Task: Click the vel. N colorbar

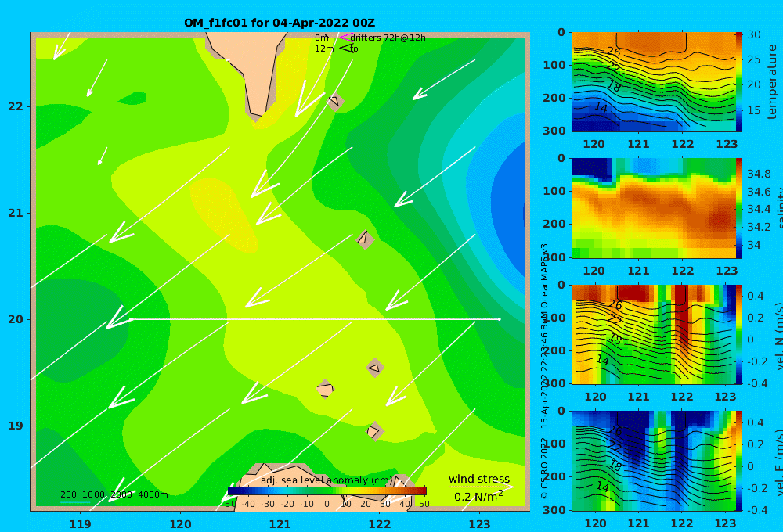Action: 739,334
